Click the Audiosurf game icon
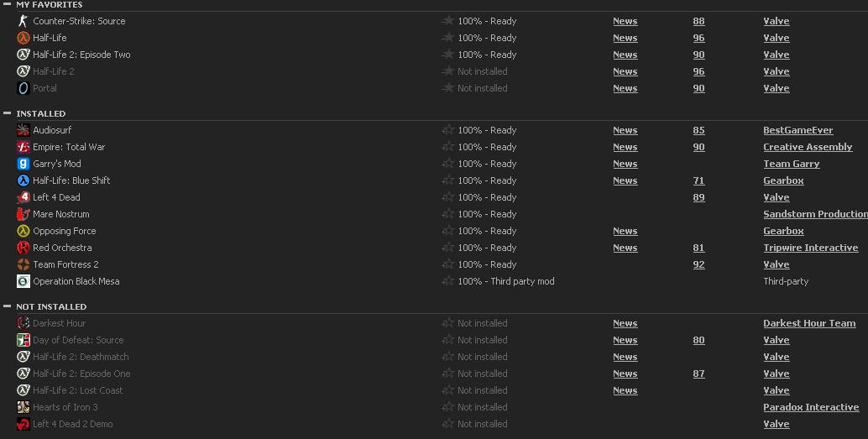Image resolution: width=868 pixels, height=439 pixels. click(x=23, y=130)
